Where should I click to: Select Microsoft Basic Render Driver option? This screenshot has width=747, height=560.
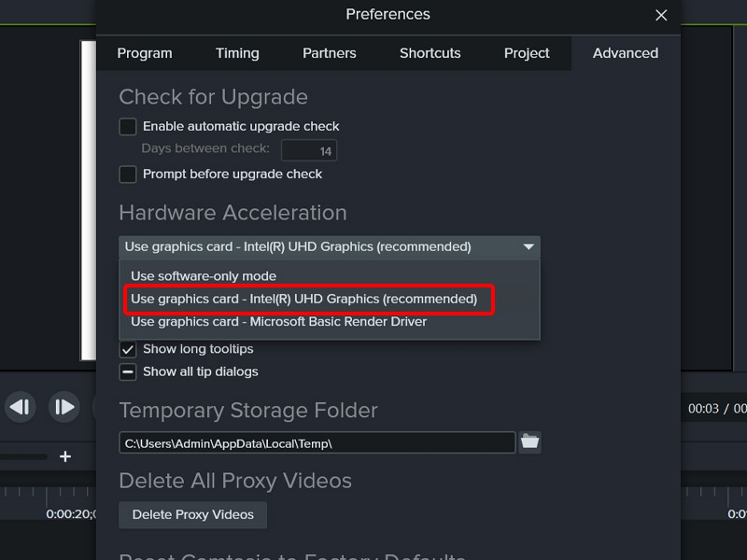tap(278, 322)
